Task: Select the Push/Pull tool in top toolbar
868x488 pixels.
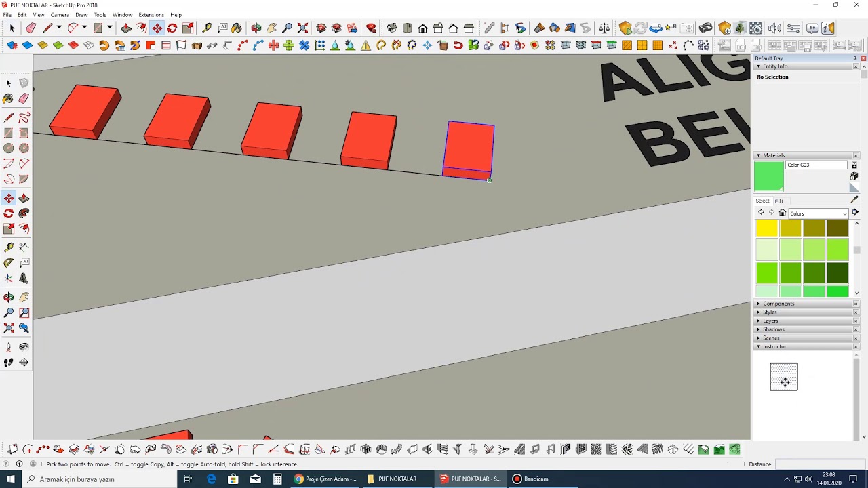Action: (126, 28)
